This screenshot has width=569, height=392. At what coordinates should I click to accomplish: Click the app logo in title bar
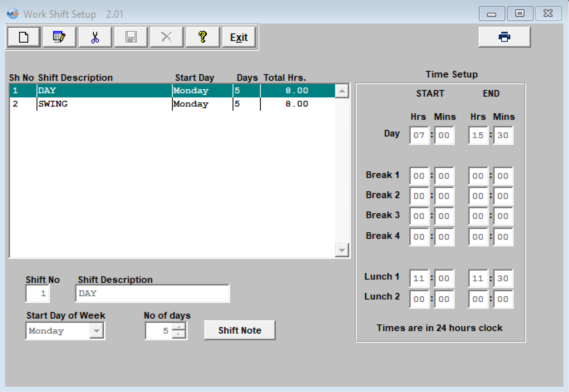tap(12, 14)
